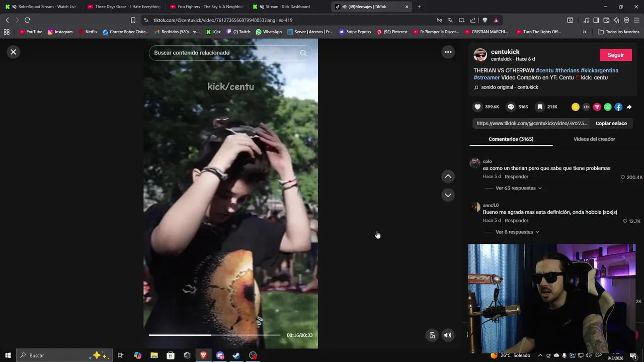The height and width of the screenshot is (362, 644).
Task: Expand Ver 63 respuestas
Action: point(518,188)
